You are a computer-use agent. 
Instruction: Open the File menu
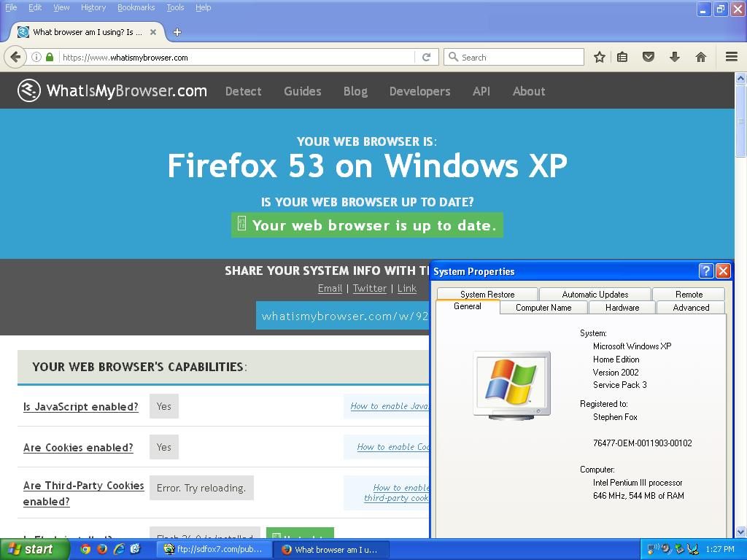(x=11, y=7)
